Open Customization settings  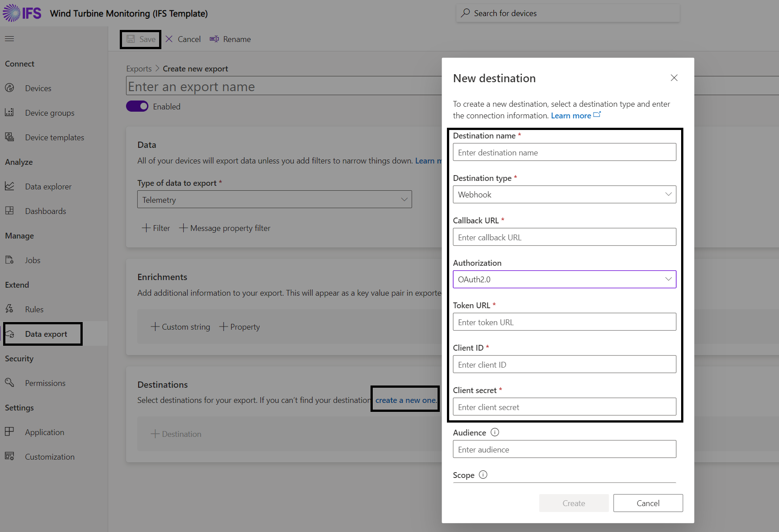[x=50, y=457]
